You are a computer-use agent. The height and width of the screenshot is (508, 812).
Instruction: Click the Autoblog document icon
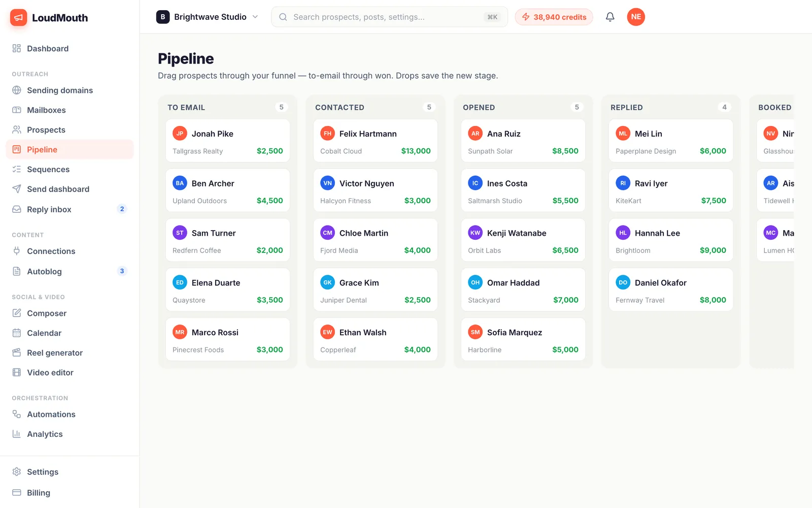tap(17, 271)
